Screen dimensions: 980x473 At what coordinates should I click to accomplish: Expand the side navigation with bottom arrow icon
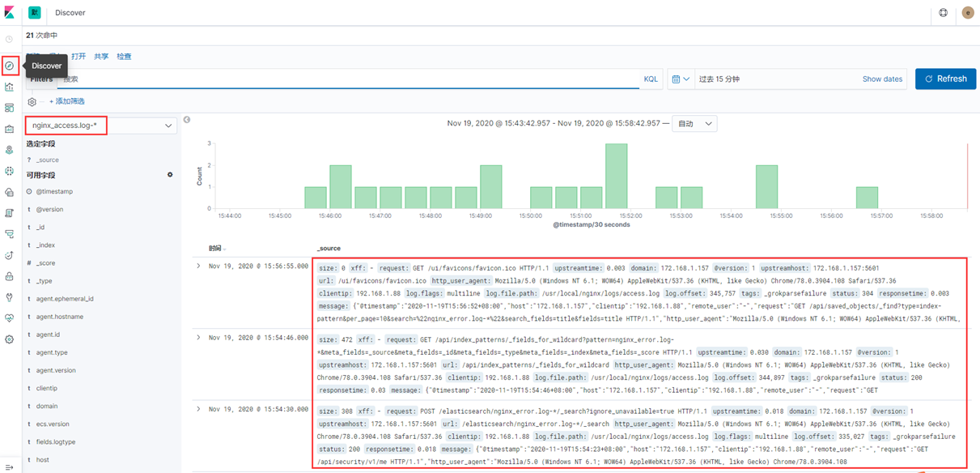9,467
